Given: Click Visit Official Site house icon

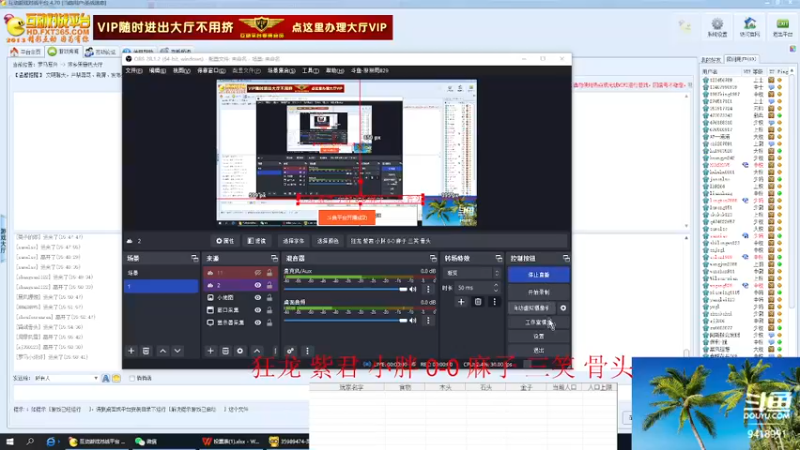Looking at the screenshot, I should [x=749, y=27].
